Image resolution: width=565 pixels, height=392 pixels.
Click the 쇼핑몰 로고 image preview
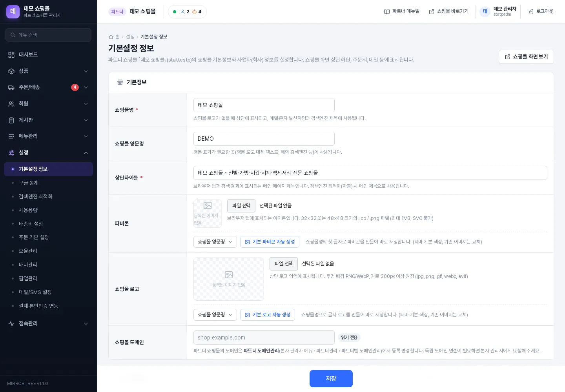tap(229, 279)
